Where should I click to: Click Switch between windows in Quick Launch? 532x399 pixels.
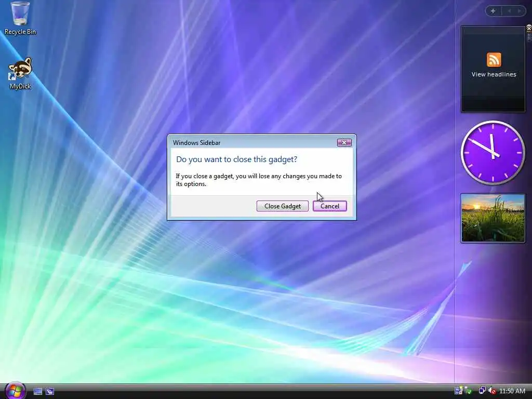click(50, 392)
